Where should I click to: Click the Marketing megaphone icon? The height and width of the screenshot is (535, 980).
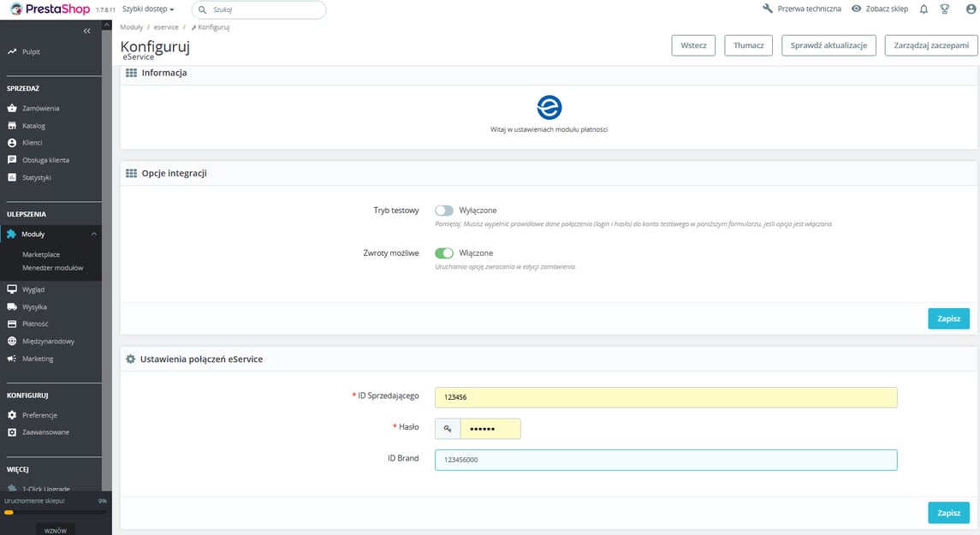(12, 359)
